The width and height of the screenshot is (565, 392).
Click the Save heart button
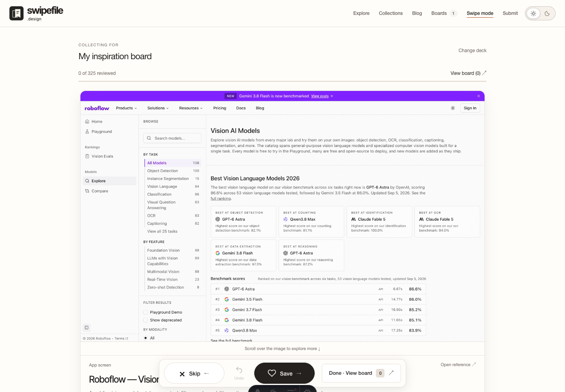(x=284, y=373)
